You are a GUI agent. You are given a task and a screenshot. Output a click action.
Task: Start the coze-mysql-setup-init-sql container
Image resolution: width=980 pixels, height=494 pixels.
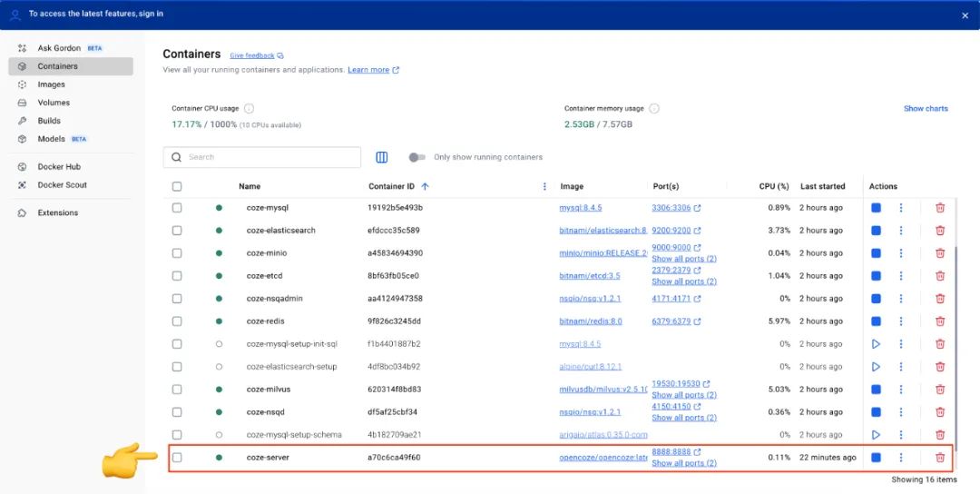point(876,344)
